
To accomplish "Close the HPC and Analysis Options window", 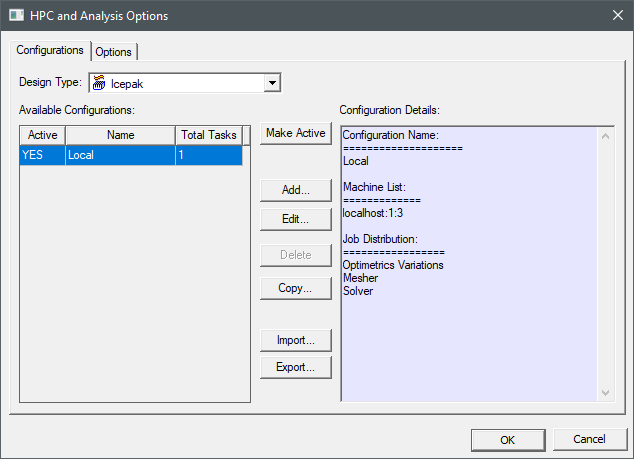I will point(616,16).
